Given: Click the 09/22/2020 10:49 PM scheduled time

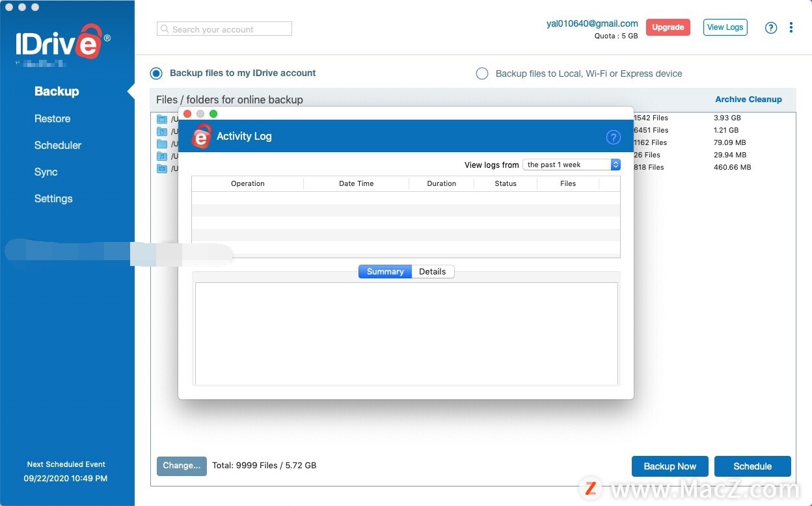Looking at the screenshot, I should (66, 478).
